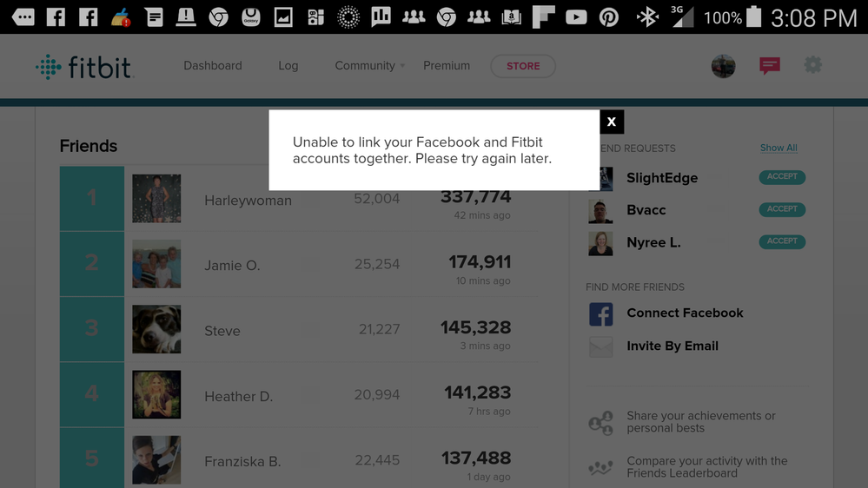Click the Friends Leaderboard compare icon
868x488 pixels.
(x=600, y=467)
